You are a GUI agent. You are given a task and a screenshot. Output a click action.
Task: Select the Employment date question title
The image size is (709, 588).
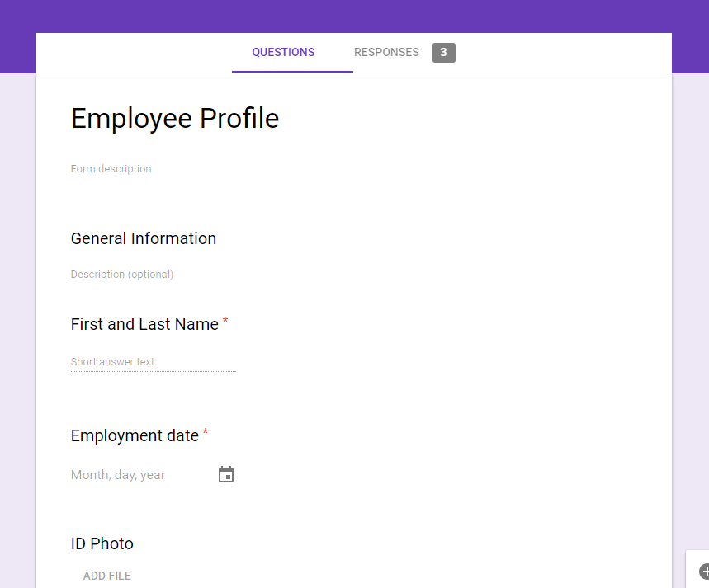pos(135,435)
